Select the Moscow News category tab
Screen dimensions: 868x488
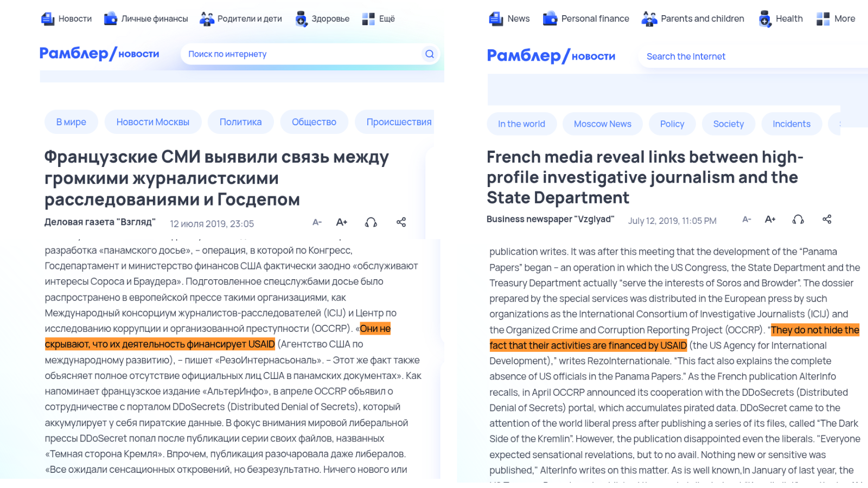click(x=603, y=124)
